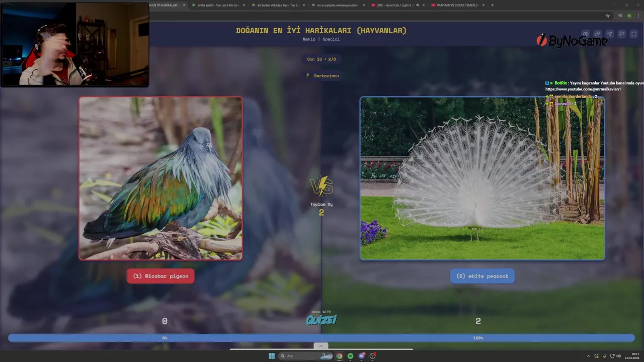644x362 pixels.
Task: Mute the ZHU Good Life tab audio
Action: 417,5
